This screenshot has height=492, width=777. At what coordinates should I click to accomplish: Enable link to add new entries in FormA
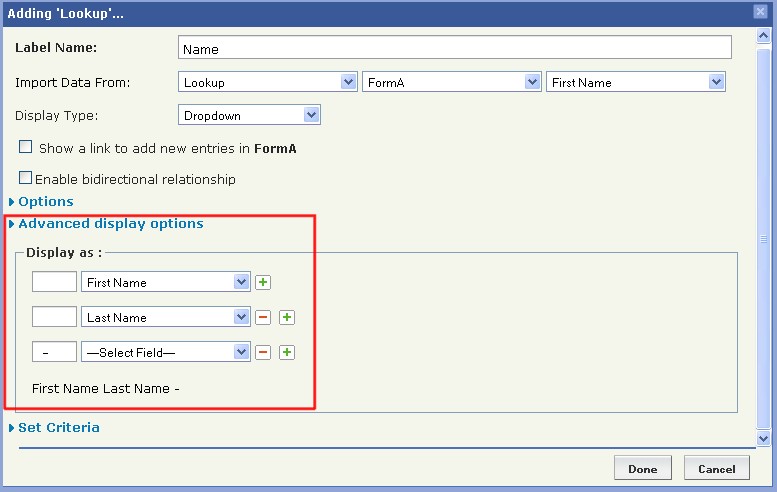(x=26, y=147)
